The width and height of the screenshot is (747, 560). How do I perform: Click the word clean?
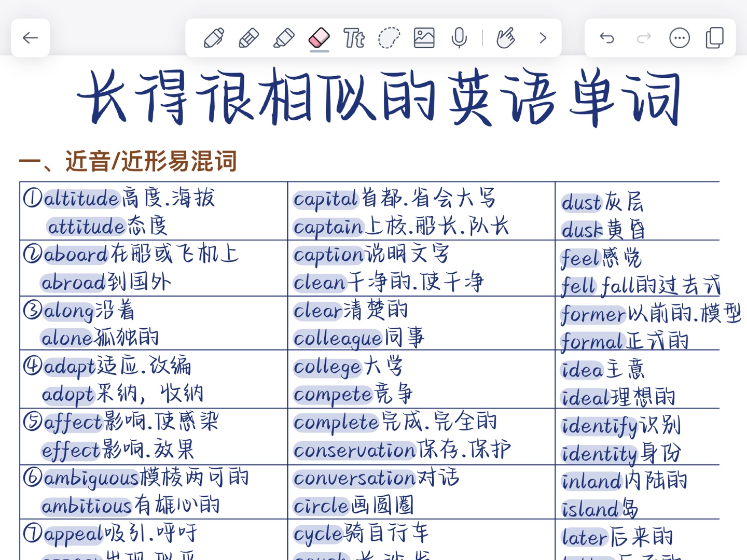[x=320, y=283]
